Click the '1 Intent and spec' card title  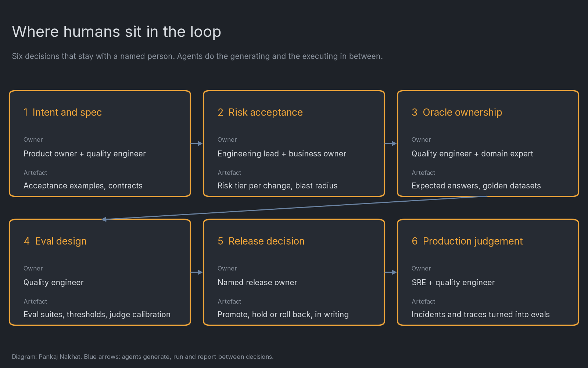tap(62, 112)
